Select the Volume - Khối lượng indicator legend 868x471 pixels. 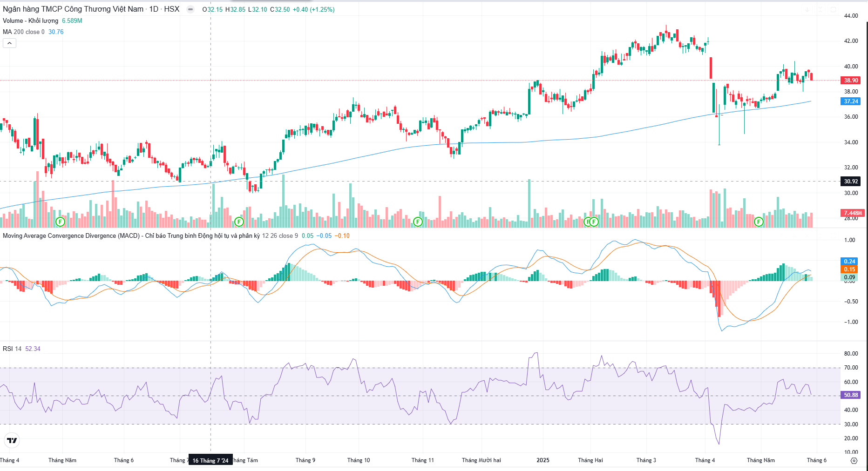(31, 20)
